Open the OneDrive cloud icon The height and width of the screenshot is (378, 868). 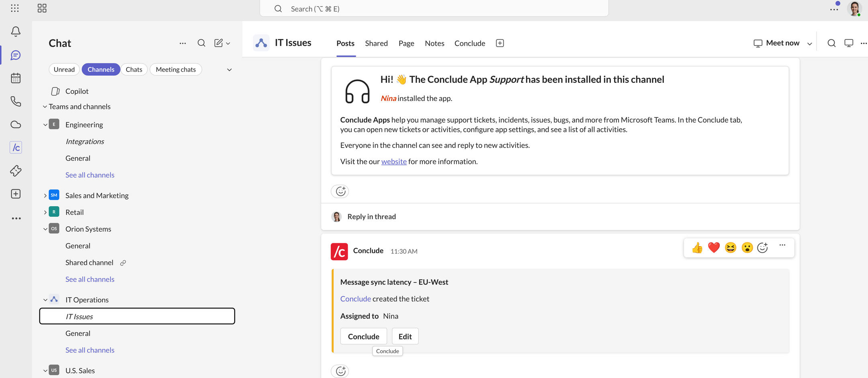[x=16, y=125]
